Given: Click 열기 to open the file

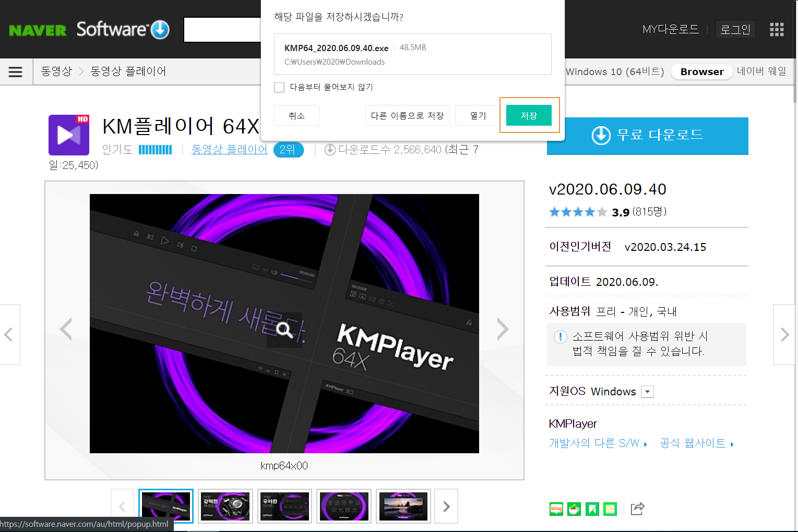Looking at the screenshot, I should (478, 115).
